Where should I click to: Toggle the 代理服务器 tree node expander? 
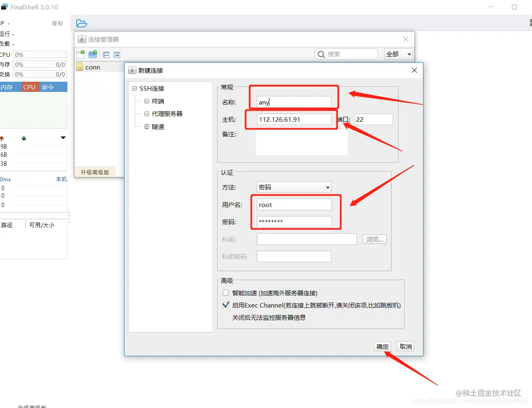(x=147, y=114)
